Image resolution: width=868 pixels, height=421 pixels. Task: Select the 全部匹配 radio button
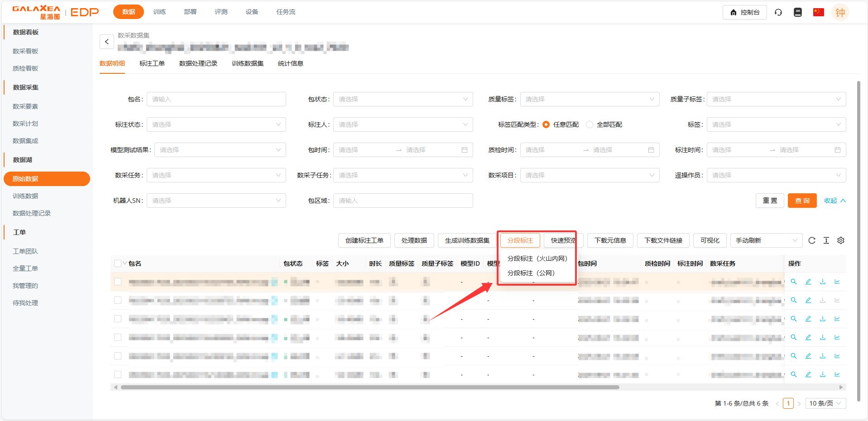click(x=590, y=124)
